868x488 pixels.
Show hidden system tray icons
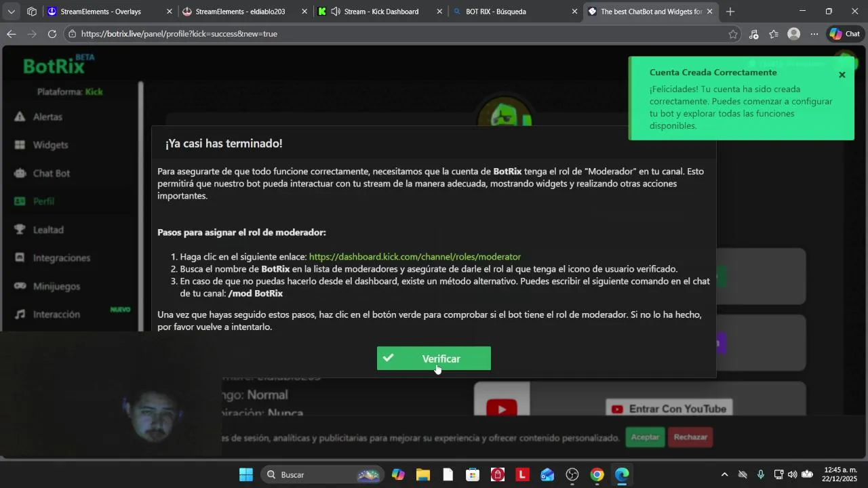[x=724, y=474]
